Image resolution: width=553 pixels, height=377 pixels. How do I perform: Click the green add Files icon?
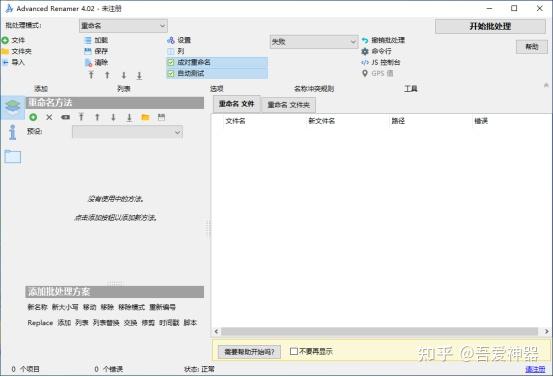click(x=5, y=40)
